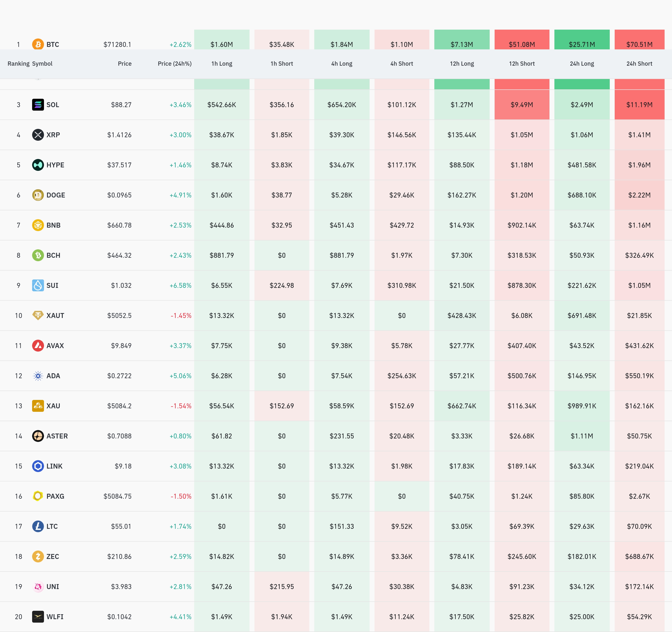Sort by Price (24h%) column header
Image resolution: width=672 pixels, height=632 pixels.
point(174,63)
